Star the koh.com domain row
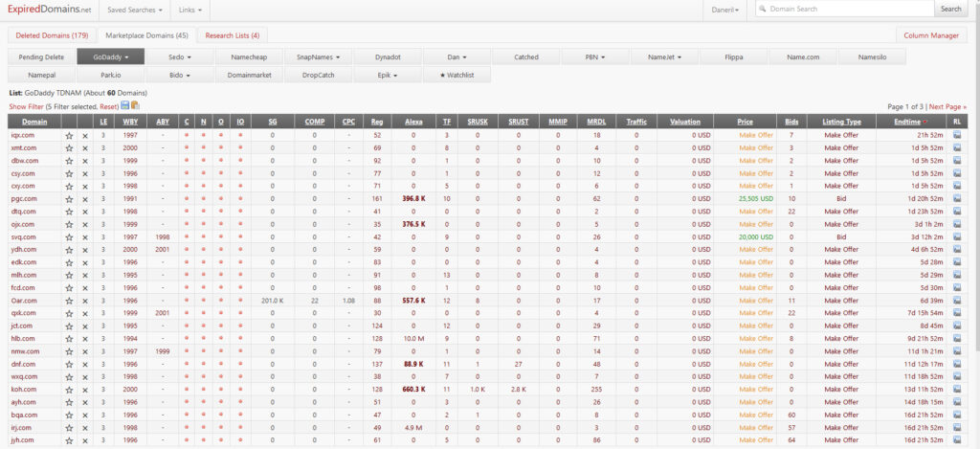Image resolution: width=980 pixels, height=449 pixels. click(69, 390)
